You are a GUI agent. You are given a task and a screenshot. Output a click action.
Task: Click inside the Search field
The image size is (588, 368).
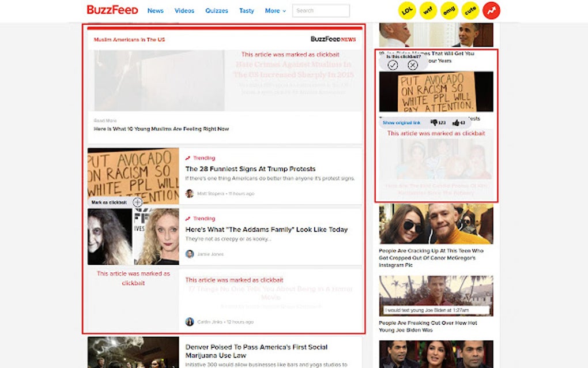[x=321, y=10]
